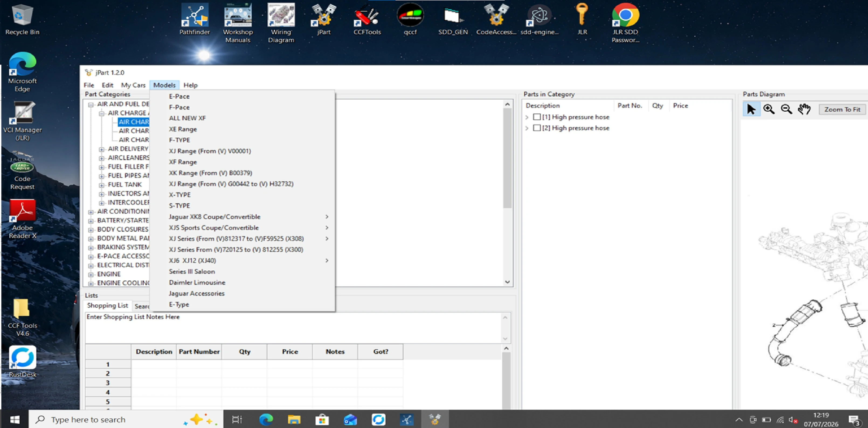Select shopping list row 1 header

108,364
